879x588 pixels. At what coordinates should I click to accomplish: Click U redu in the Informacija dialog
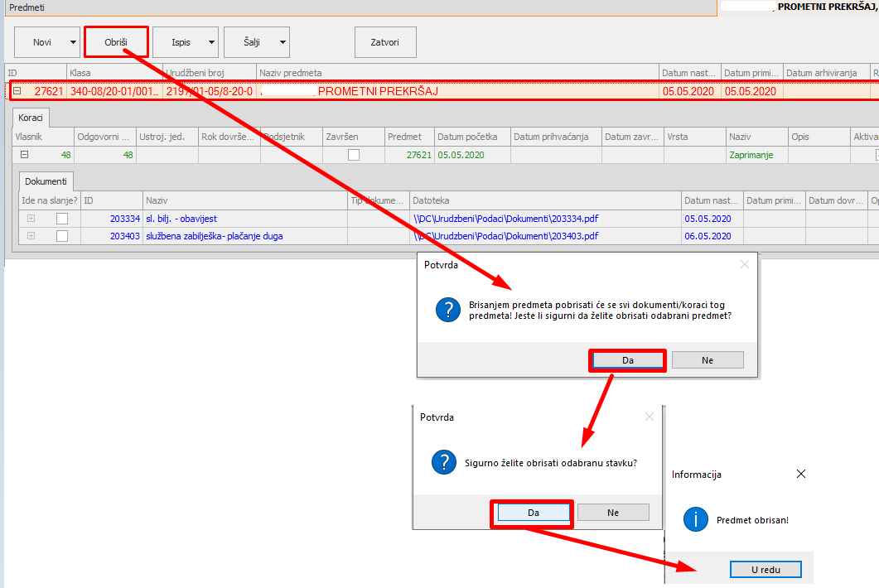pyautogui.click(x=766, y=570)
